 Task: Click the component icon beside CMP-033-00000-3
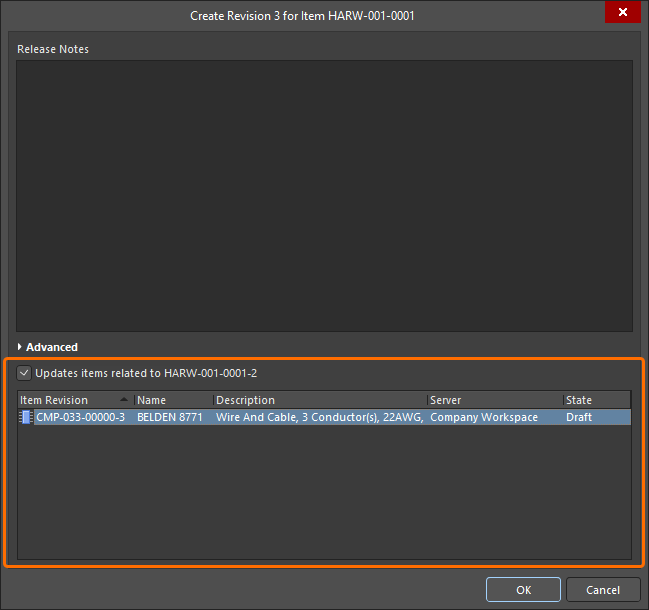pyautogui.click(x=26, y=417)
